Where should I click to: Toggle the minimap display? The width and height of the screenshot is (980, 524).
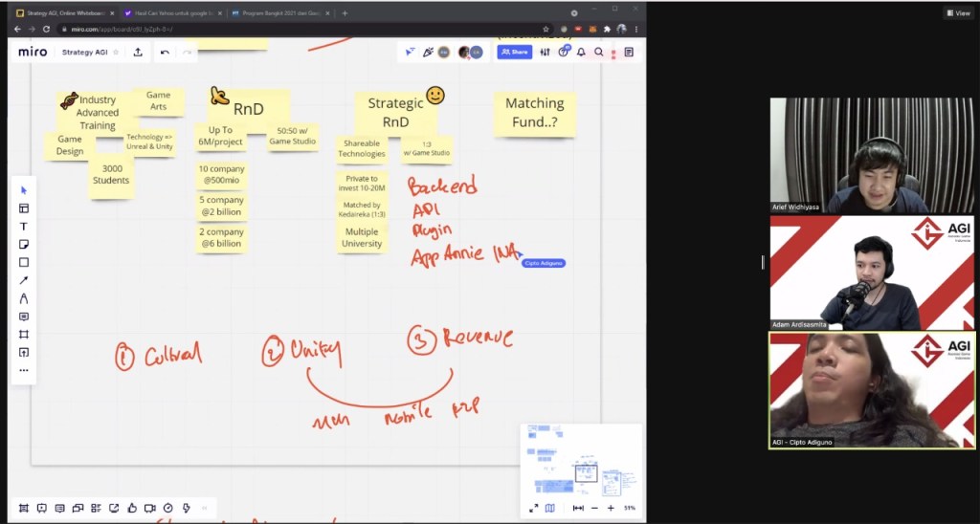(550, 508)
